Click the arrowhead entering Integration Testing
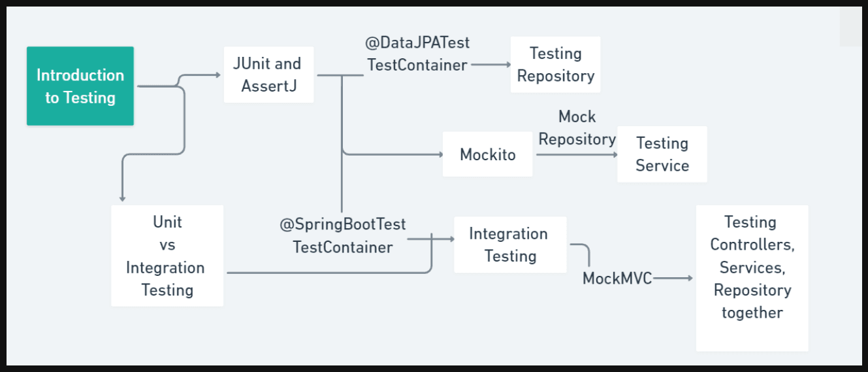The height and width of the screenshot is (372, 868). tap(451, 239)
